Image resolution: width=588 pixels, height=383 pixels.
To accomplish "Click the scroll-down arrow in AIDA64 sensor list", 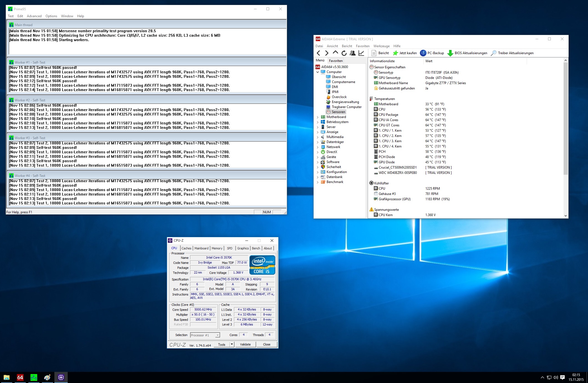I will pos(566,216).
